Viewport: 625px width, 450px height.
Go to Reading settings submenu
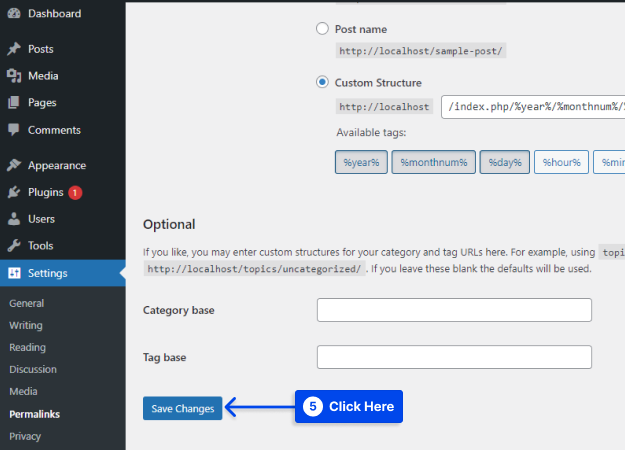[x=28, y=348]
